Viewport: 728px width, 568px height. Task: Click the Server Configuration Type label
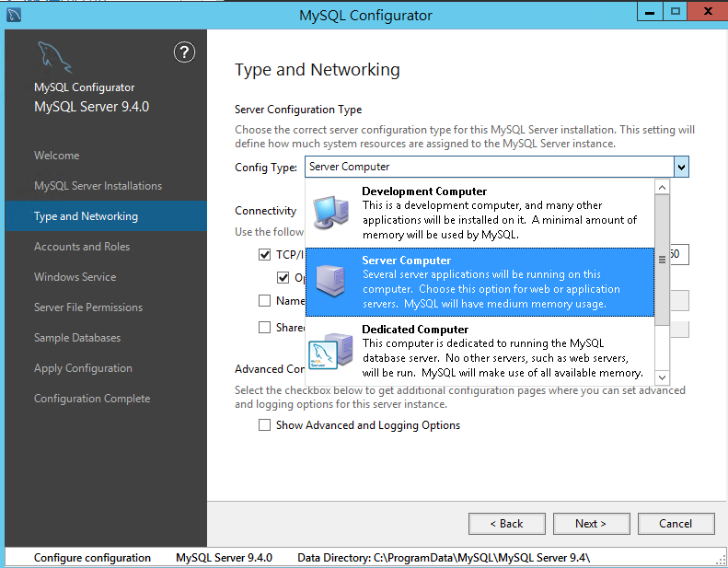pyautogui.click(x=298, y=110)
